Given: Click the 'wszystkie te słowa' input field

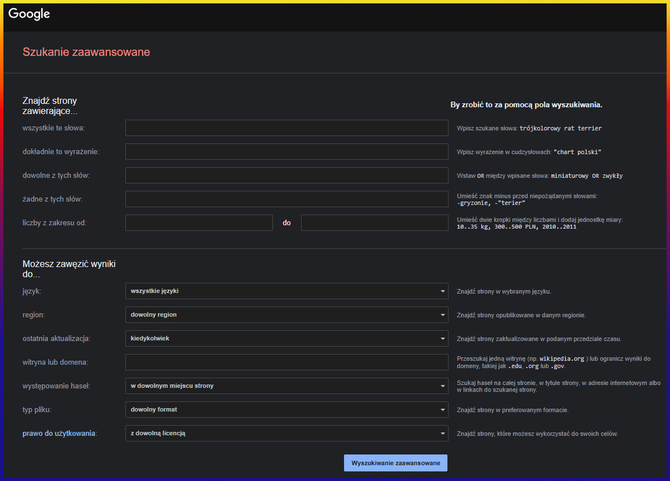Looking at the screenshot, I should point(287,128).
